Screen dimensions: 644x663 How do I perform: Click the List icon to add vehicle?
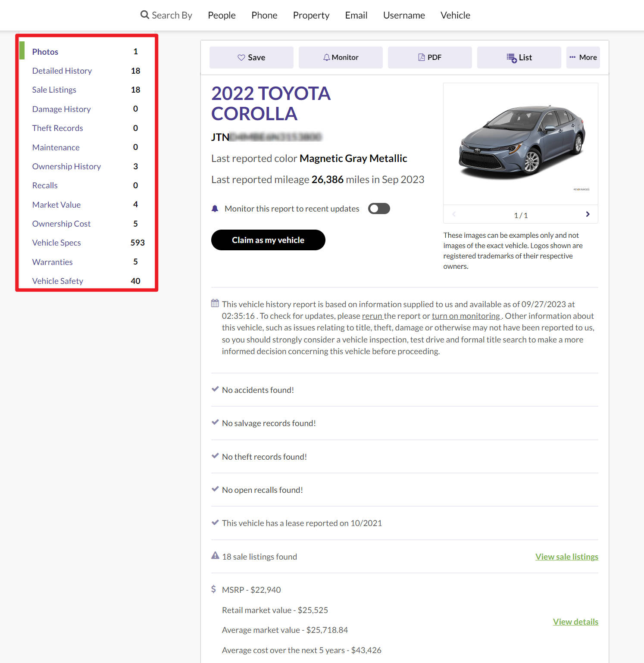(512, 57)
